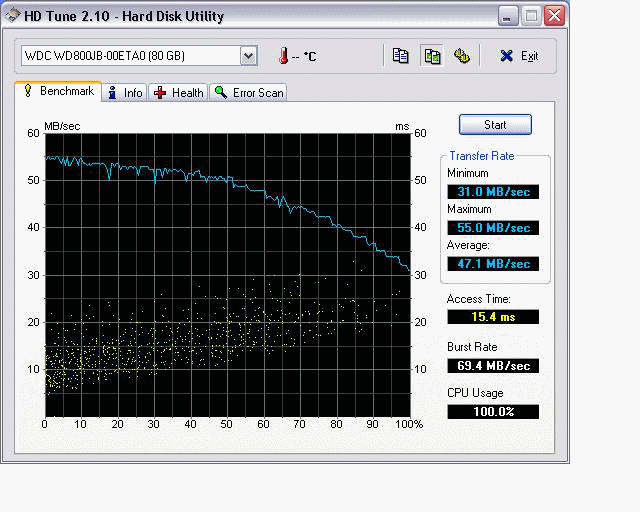Screen dimensions: 640x512
Task: Open the Info tab
Action: click(124, 93)
